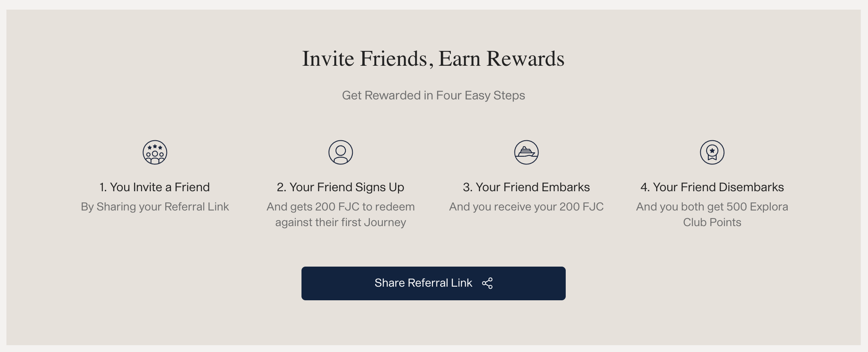
Task: Click 'And you both get 500 Explora' line
Action: pyautogui.click(x=712, y=207)
